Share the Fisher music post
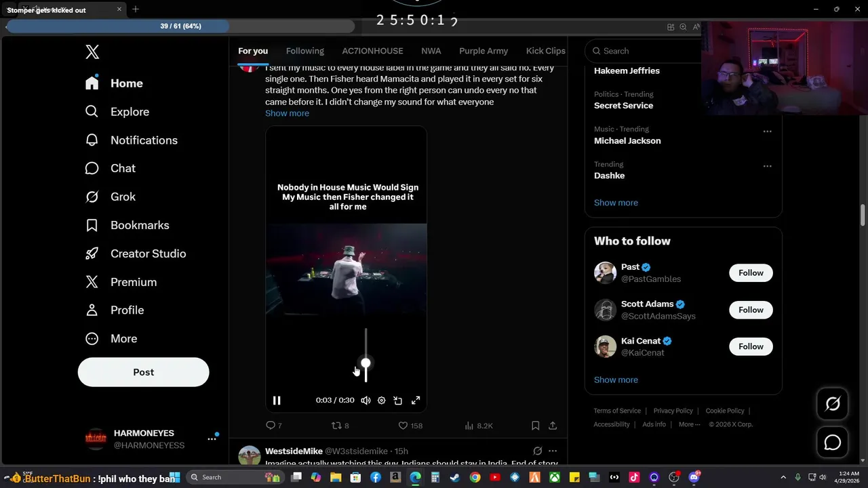The image size is (868, 488). point(553,426)
